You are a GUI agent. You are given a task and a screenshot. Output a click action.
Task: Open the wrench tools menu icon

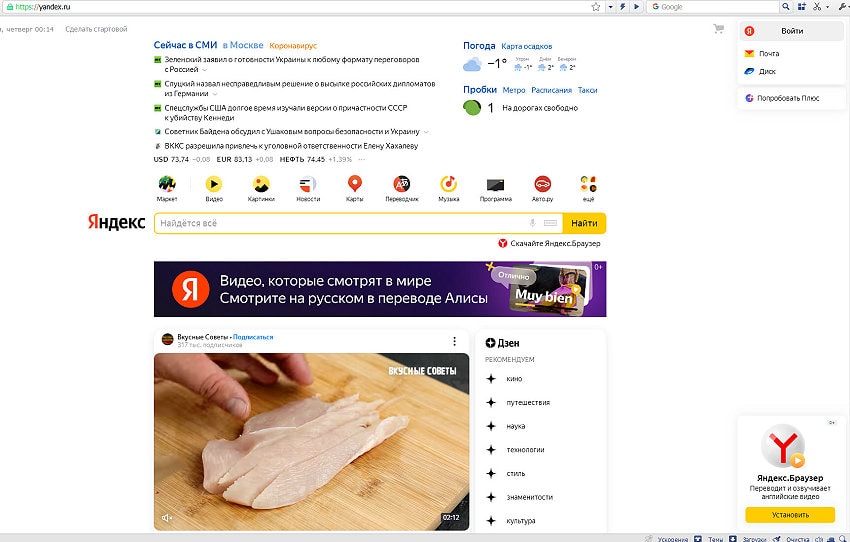pyautogui.click(x=842, y=7)
